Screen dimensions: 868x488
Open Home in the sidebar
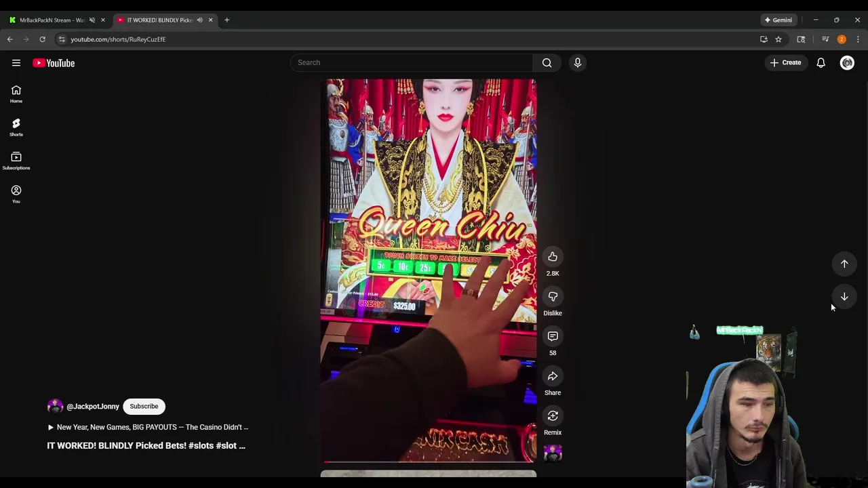coord(16,94)
